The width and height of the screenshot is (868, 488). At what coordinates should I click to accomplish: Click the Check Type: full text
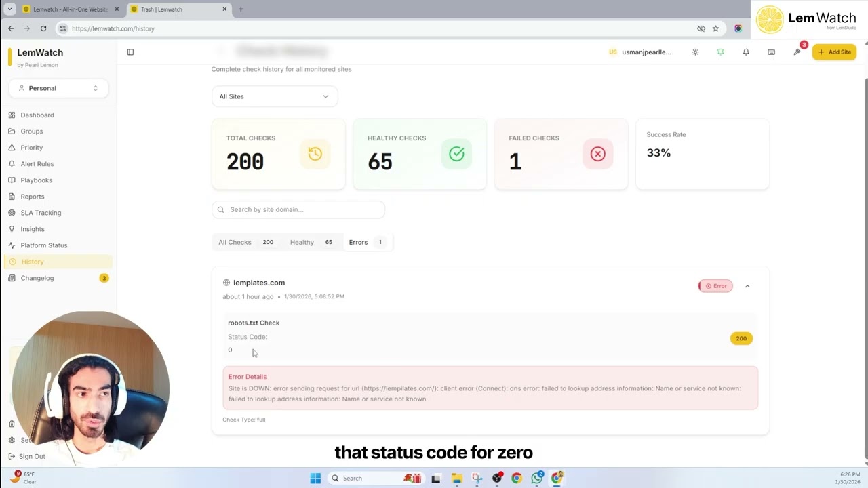click(x=244, y=420)
